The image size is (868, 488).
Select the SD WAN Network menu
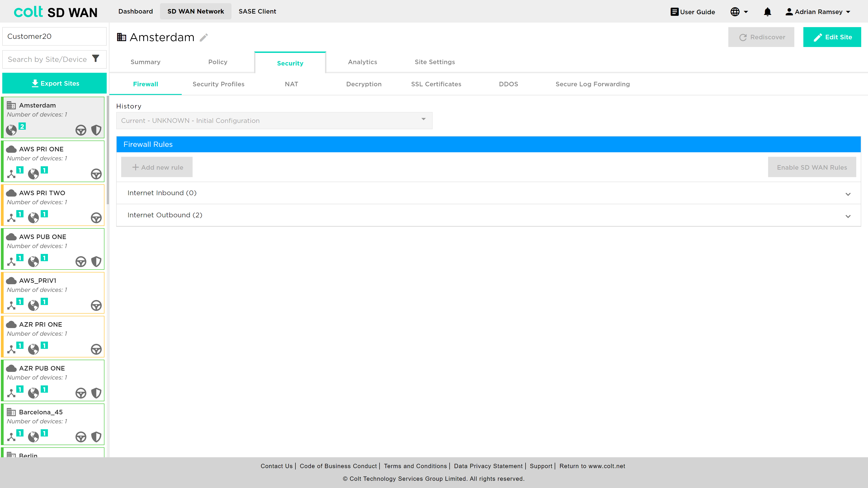click(196, 12)
